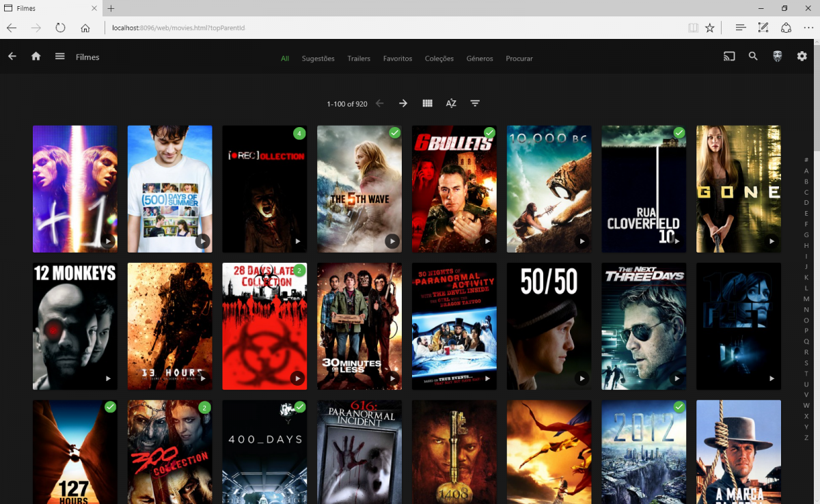Play The 5th Wave
Screen dimensions: 820x504
(392, 241)
